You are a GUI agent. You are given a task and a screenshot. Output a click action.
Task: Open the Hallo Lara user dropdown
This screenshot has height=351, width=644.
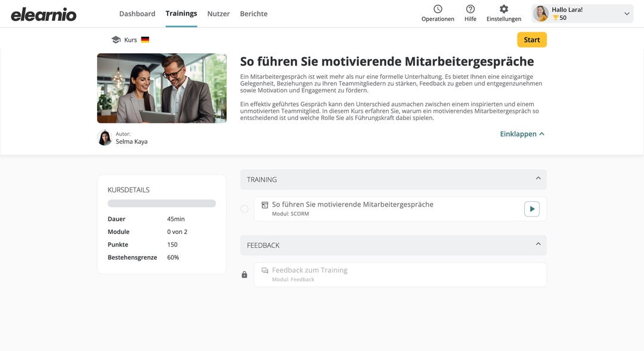[x=627, y=14]
